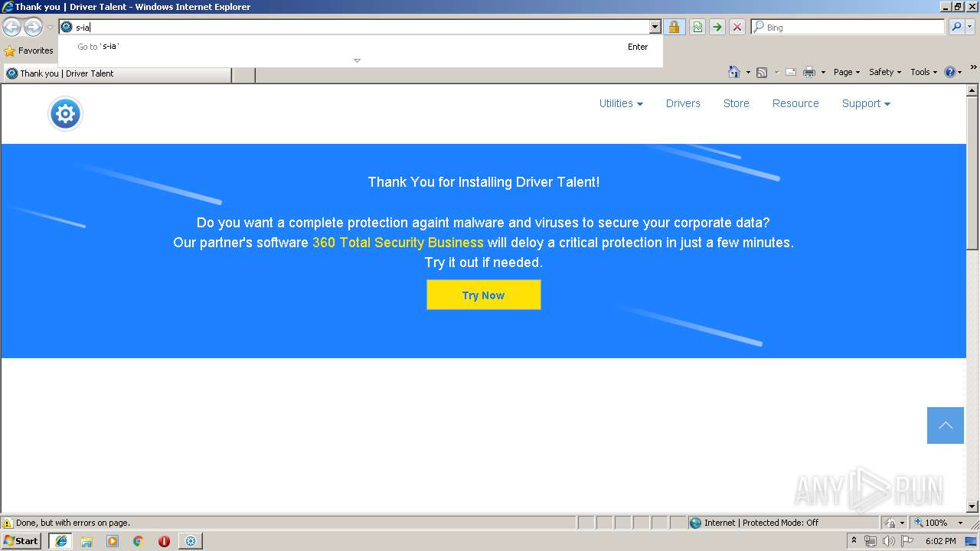Open search provider dropdown arrow
The height and width of the screenshot is (551, 980).
click(x=970, y=27)
